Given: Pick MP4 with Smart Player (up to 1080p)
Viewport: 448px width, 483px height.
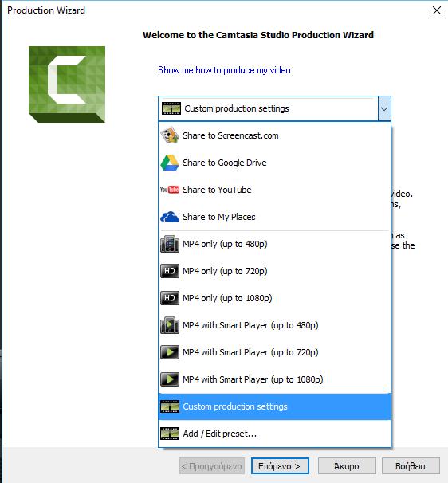Looking at the screenshot, I should tap(274, 379).
